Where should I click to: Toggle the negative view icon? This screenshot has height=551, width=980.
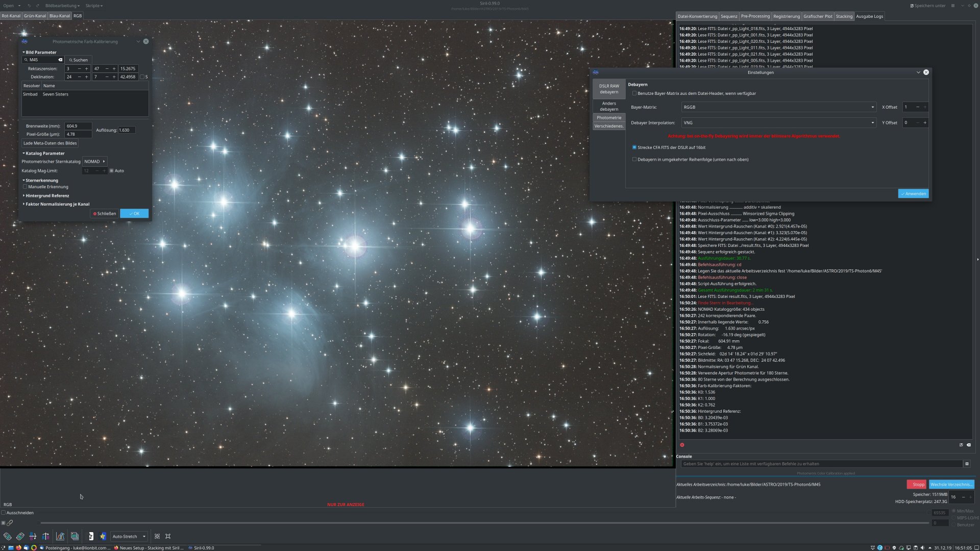(91, 536)
